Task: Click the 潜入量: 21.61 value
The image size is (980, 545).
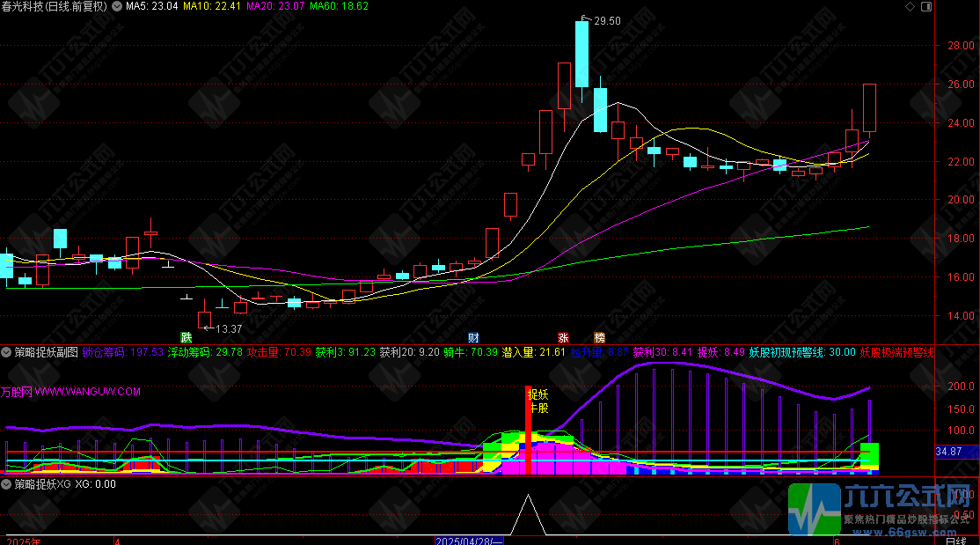Action: point(534,352)
